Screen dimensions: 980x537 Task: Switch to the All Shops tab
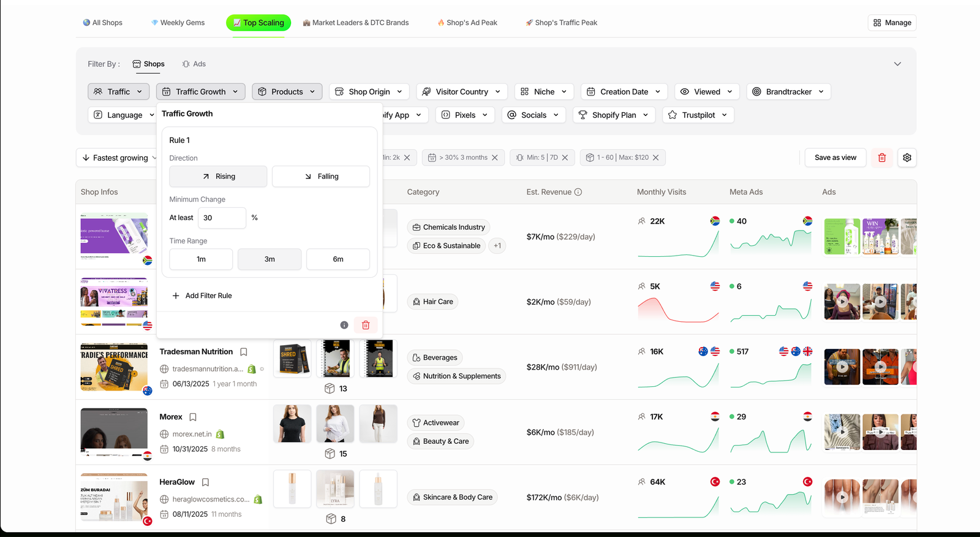tap(103, 23)
